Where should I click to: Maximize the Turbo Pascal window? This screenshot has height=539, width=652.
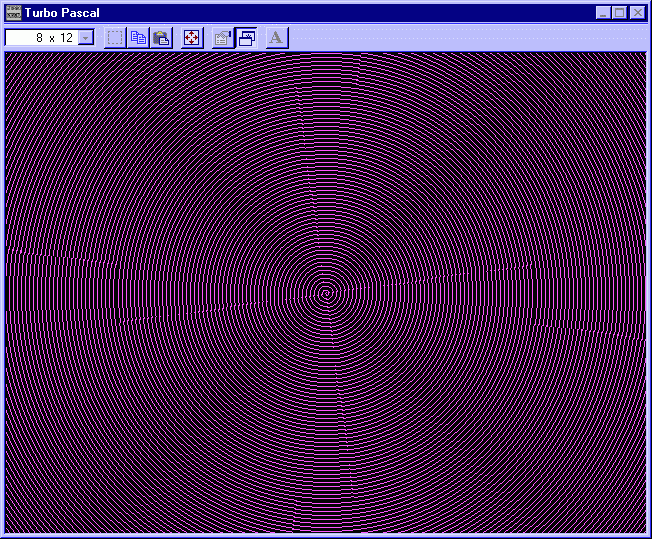pos(620,13)
